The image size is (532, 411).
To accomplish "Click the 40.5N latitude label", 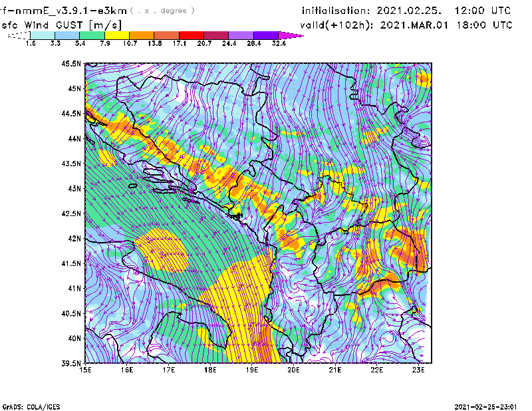I will [71, 314].
